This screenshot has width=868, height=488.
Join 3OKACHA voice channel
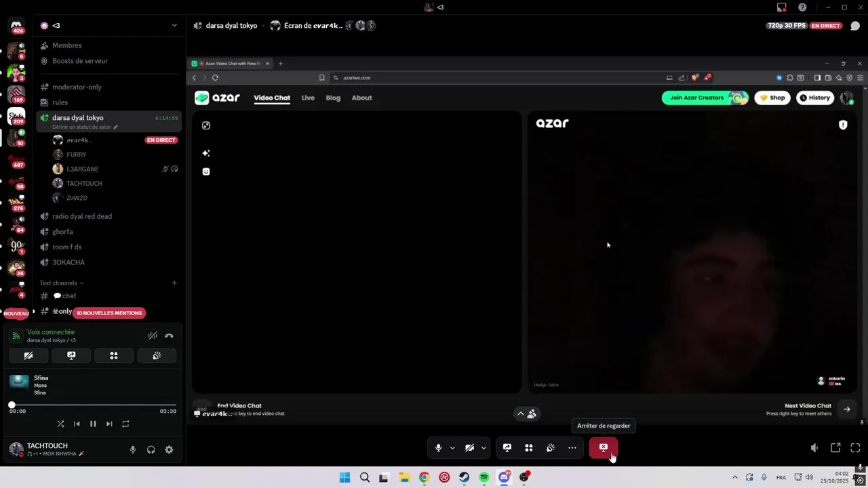108,262
